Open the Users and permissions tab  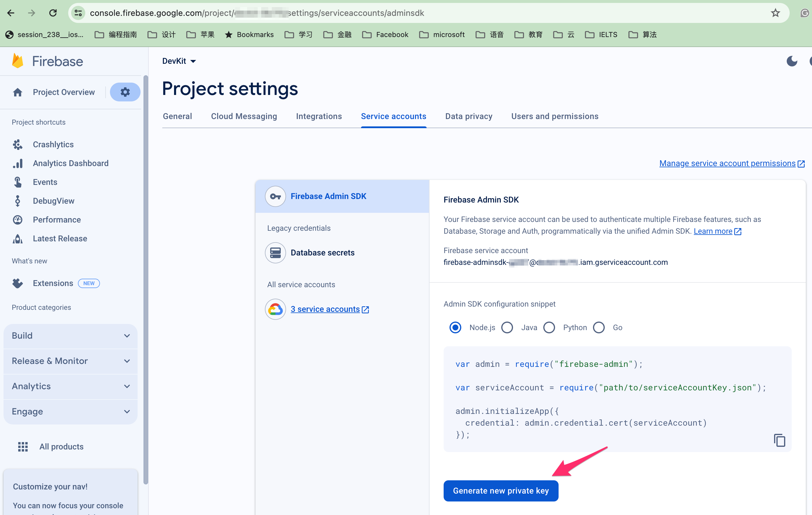click(554, 116)
